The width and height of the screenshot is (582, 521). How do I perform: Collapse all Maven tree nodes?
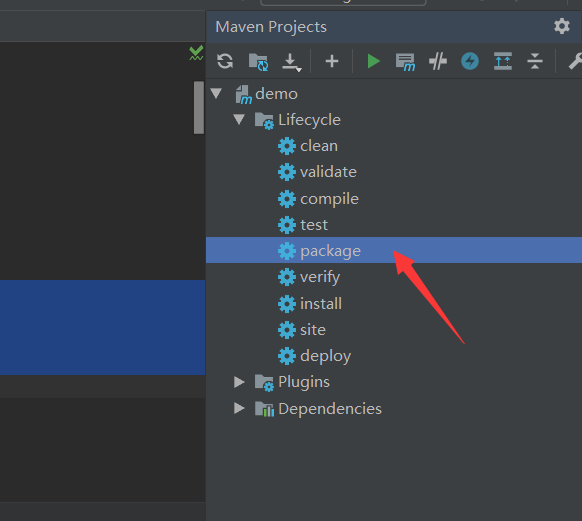point(535,61)
